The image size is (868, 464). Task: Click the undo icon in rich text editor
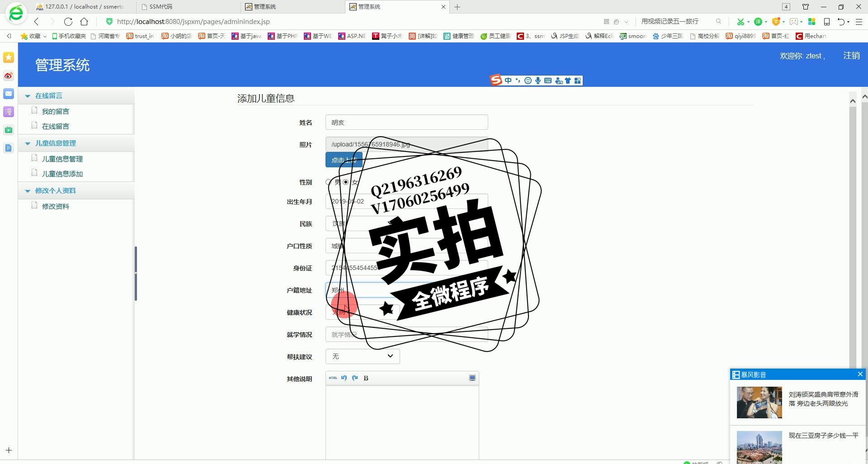(344, 378)
